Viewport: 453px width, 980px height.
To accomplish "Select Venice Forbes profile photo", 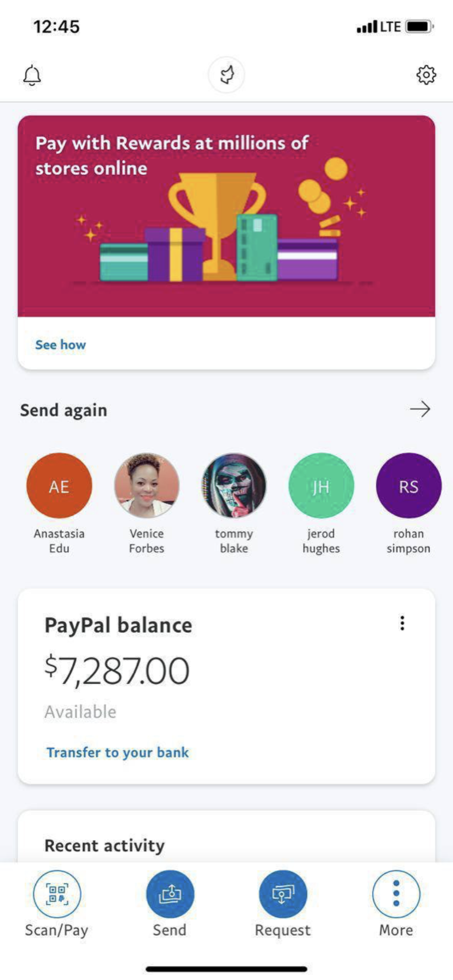I will tap(147, 486).
